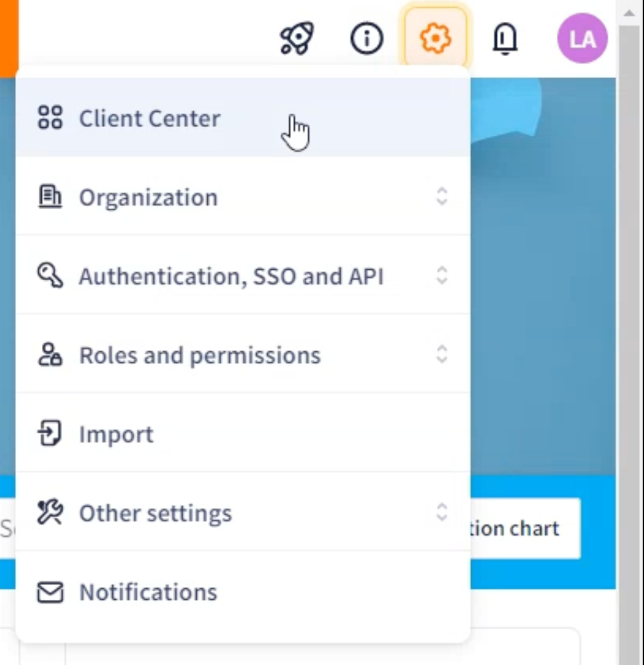
Task: Open notifications via the bell icon
Action: click(505, 39)
